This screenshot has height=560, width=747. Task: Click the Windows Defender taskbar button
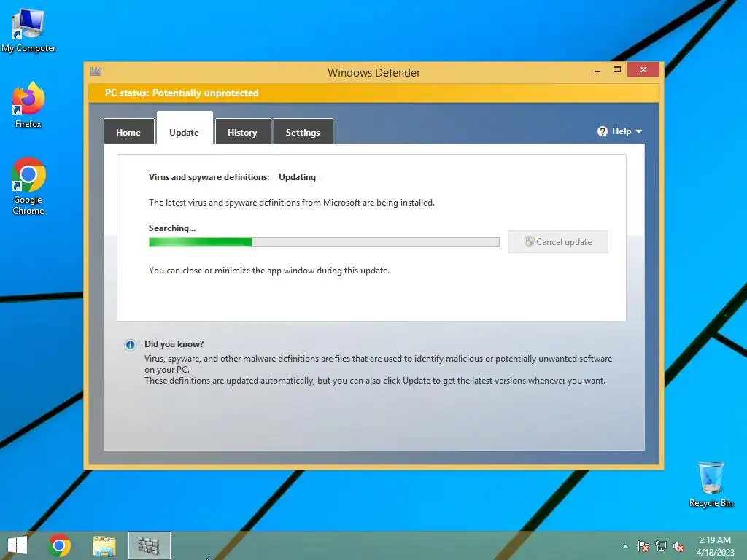coord(149,545)
